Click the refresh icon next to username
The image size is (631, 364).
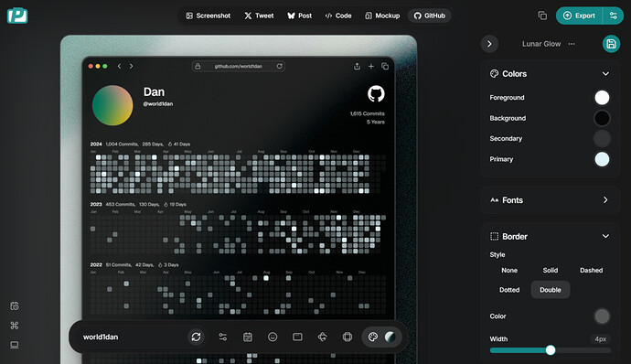click(196, 337)
